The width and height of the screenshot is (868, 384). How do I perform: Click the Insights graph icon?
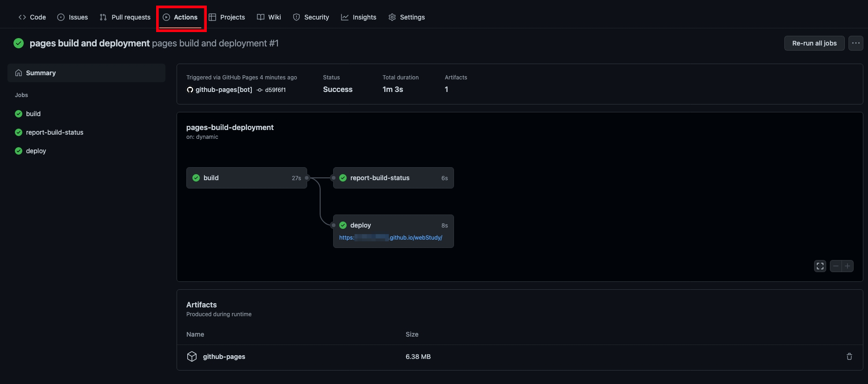(345, 17)
